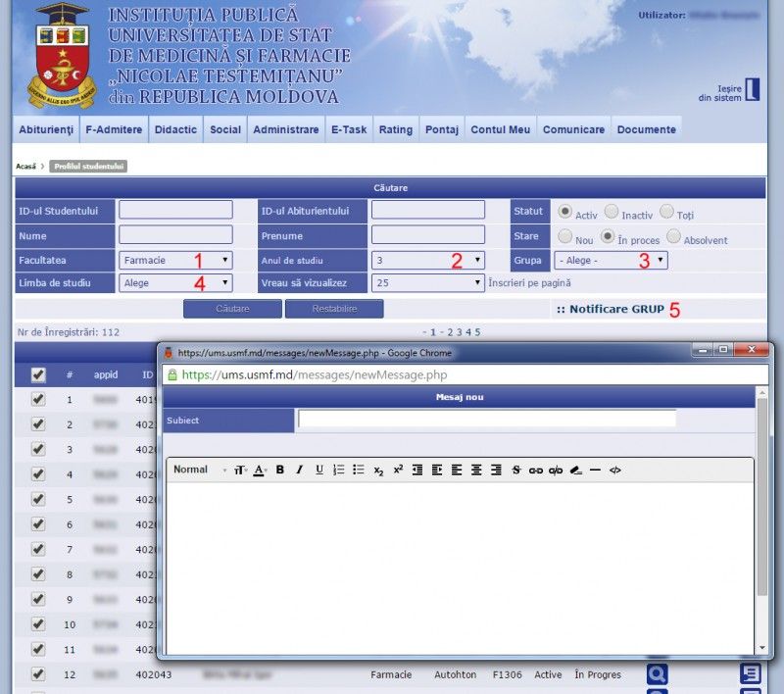Open HTML source code view
This screenshot has width=784, height=694.
tap(615, 471)
